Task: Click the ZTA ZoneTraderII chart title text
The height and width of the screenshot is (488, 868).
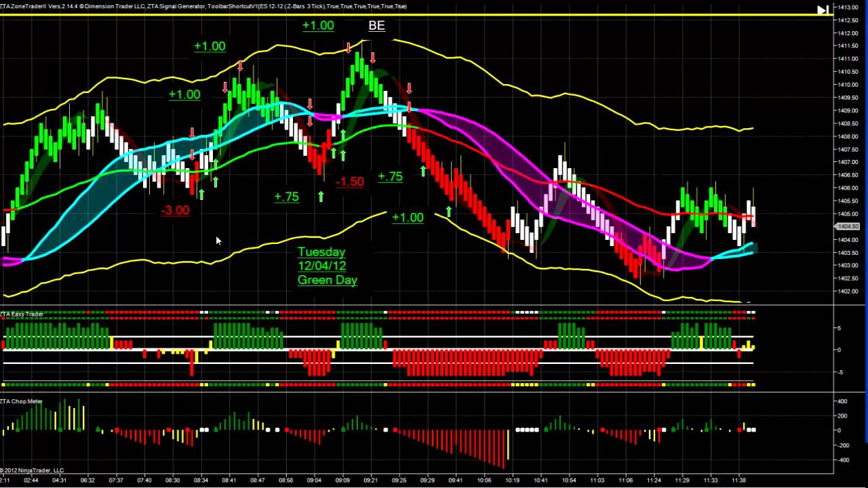Action: (x=203, y=6)
